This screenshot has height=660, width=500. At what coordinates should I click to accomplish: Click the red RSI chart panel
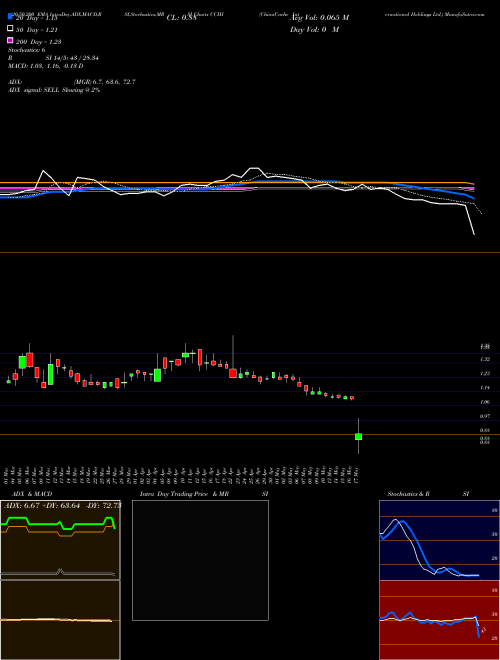(x=439, y=620)
